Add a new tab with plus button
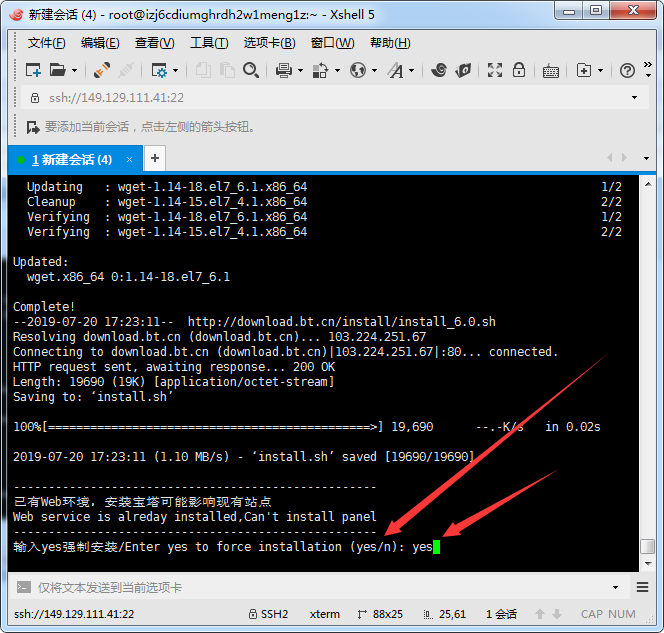Screen dimensions: 664x633 [155, 158]
